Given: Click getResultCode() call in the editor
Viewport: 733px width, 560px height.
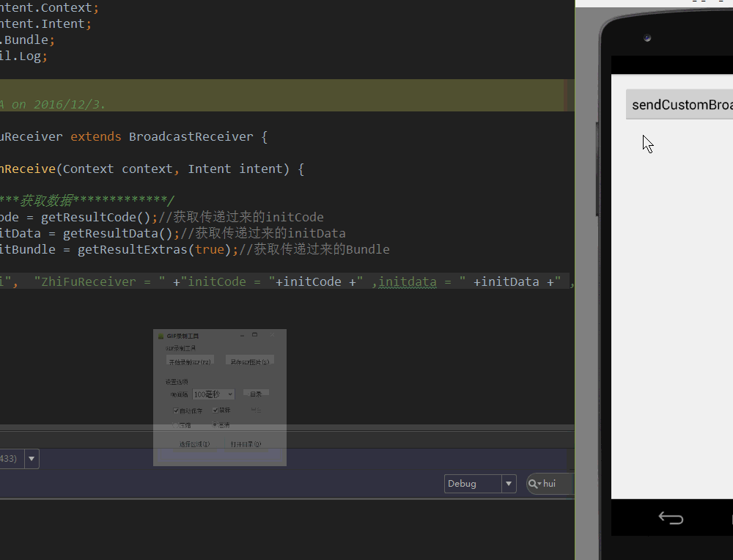Looking at the screenshot, I should click(x=95, y=218).
